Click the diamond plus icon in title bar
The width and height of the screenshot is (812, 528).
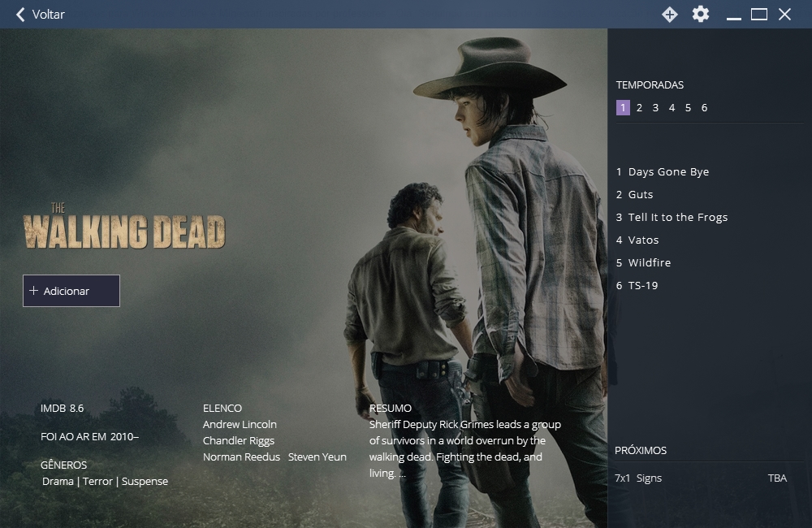click(x=669, y=15)
